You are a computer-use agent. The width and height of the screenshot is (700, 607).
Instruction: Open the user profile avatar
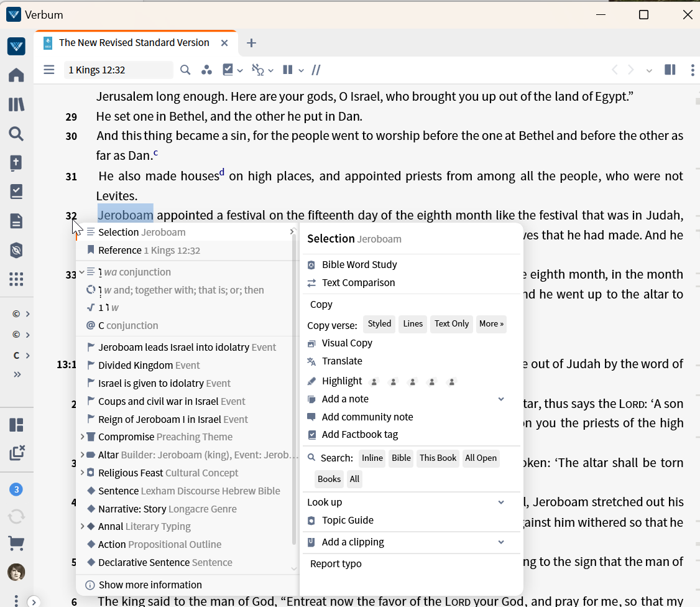pos(16,572)
